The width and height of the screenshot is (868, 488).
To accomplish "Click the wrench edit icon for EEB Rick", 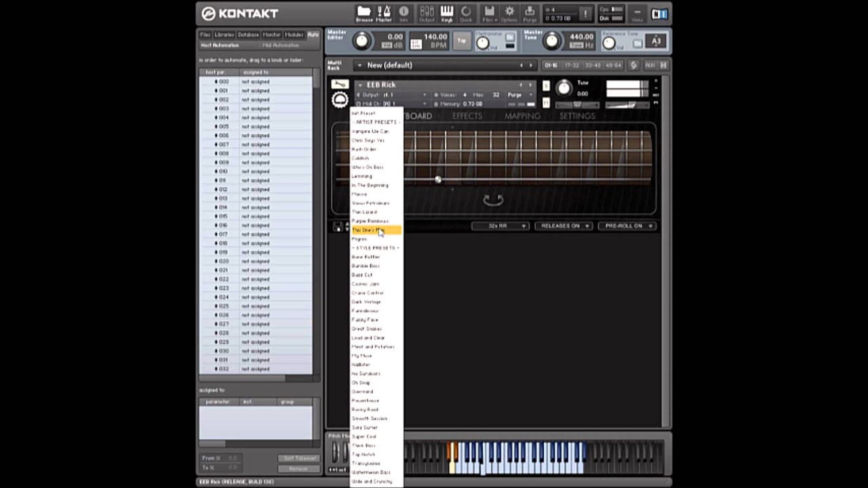I will [x=340, y=85].
